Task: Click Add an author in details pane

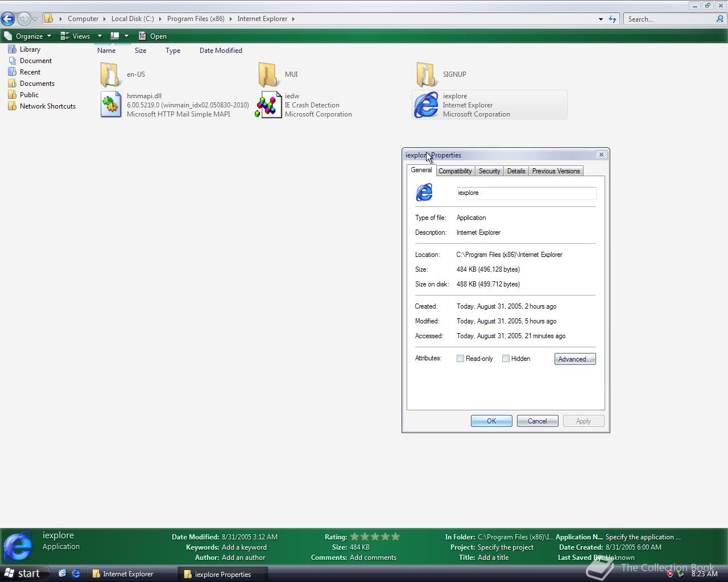Action: 243,558
